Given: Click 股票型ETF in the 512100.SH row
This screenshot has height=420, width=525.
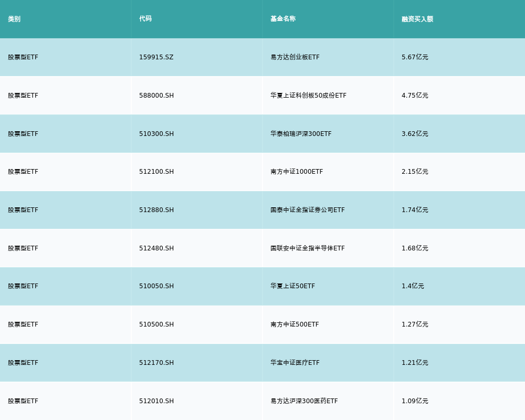Looking at the screenshot, I should (23, 172).
